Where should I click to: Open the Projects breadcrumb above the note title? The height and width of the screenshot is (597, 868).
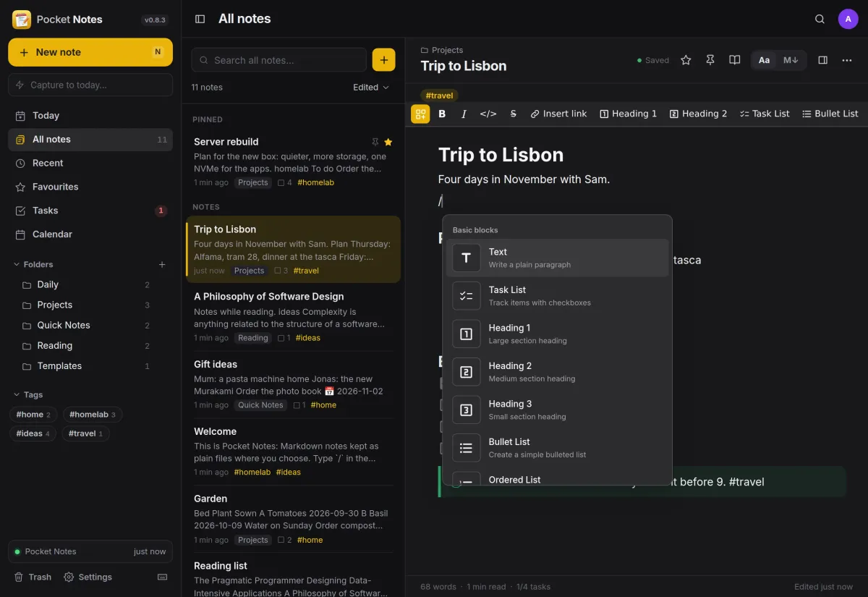coord(442,50)
